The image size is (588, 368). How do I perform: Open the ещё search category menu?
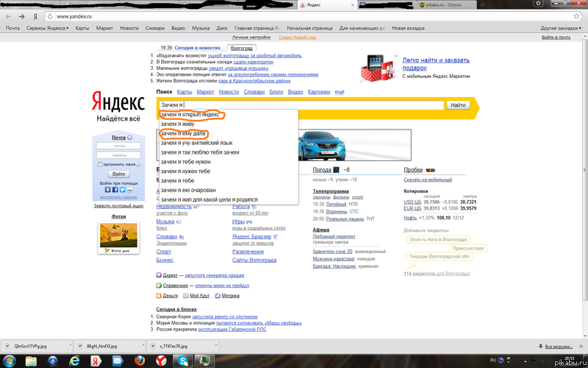(x=340, y=92)
